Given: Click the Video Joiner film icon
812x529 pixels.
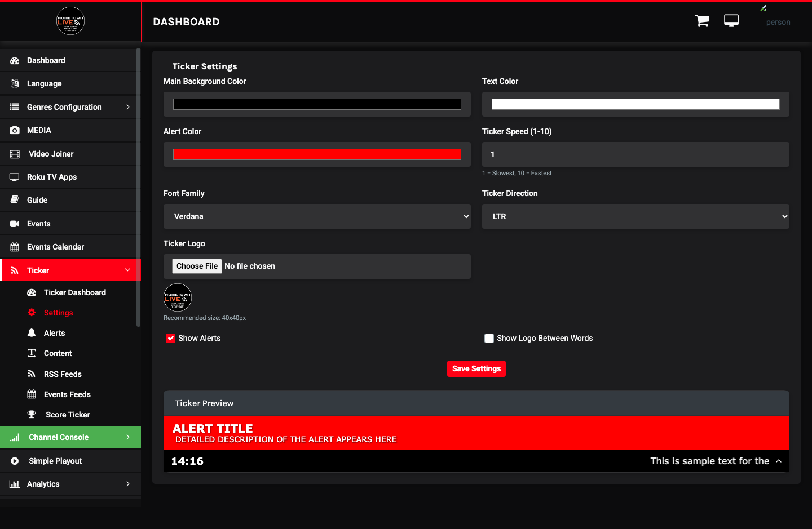Looking at the screenshot, I should click(15, 154).
